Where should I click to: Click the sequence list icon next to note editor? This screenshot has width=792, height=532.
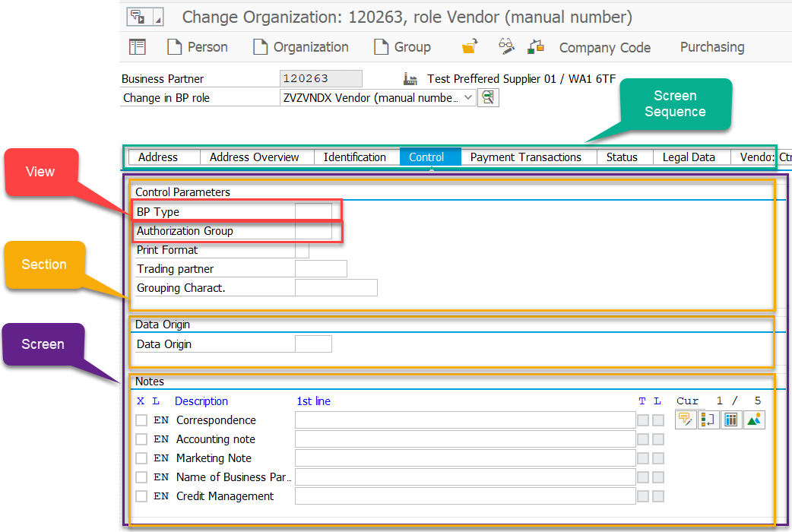(x=708, y=419)
